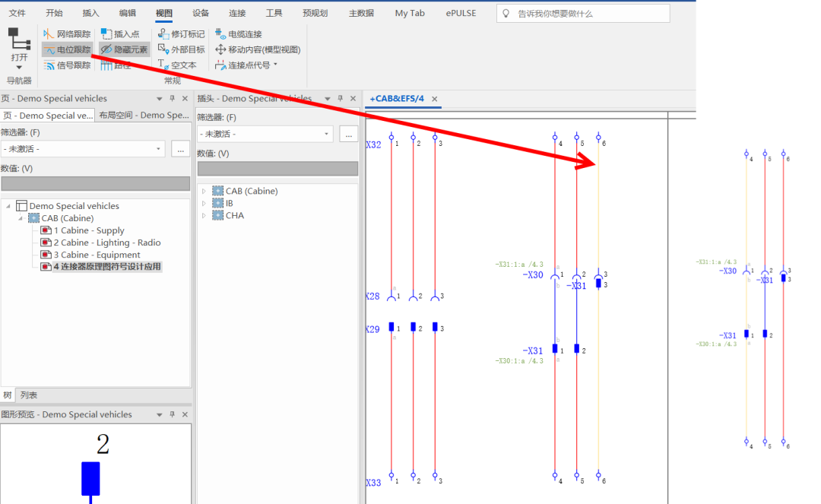Screen dimensions: 821x504
Task: Toggle the 电位跟踪 potential tracking button
Action: [67, 49]
